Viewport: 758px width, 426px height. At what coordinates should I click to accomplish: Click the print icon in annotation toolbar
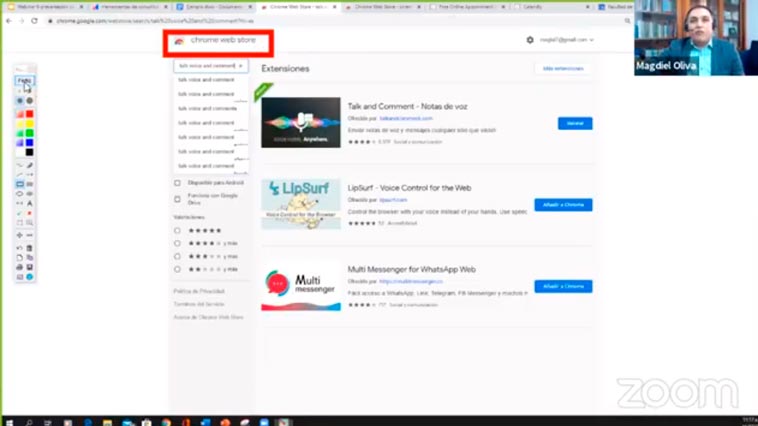coord(19,267)
